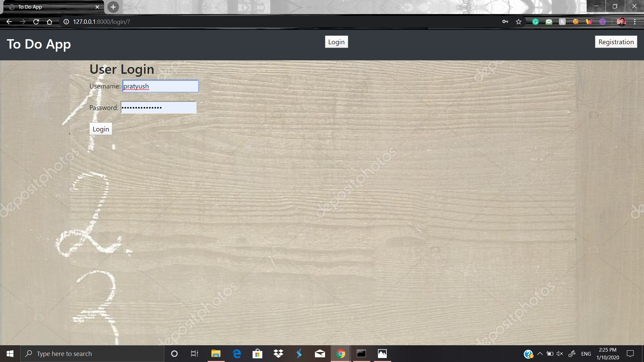The height and width of the screenshot is (362, 644).
Task: Click the Password input field
Action: tap(158, 108)
